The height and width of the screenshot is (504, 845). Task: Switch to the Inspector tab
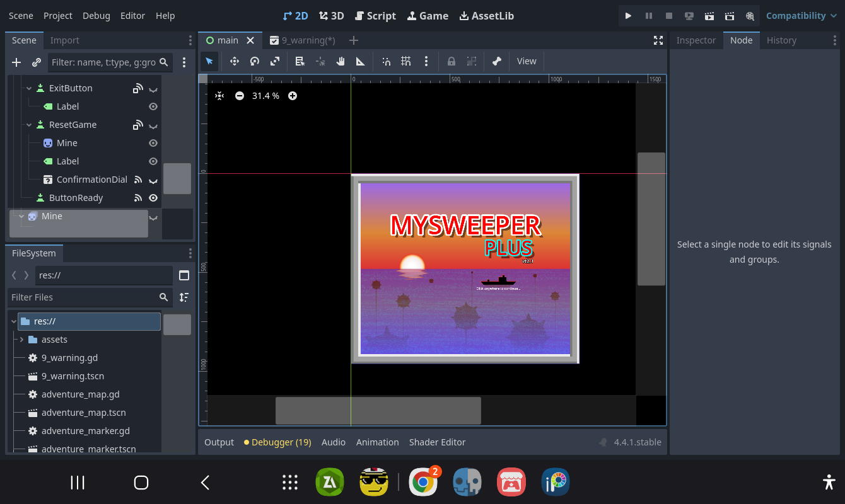click(x=696, y=40)
